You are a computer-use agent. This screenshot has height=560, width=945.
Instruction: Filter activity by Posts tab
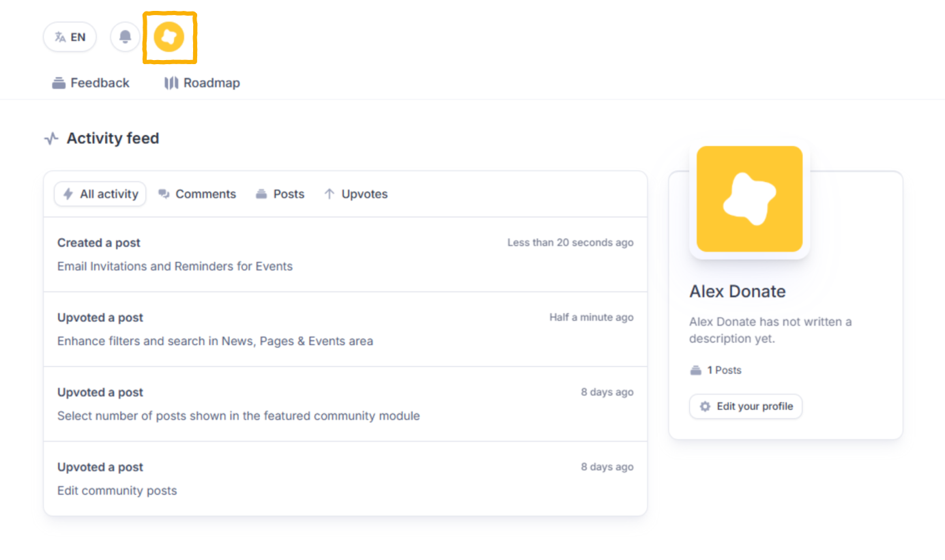point(280,194)
